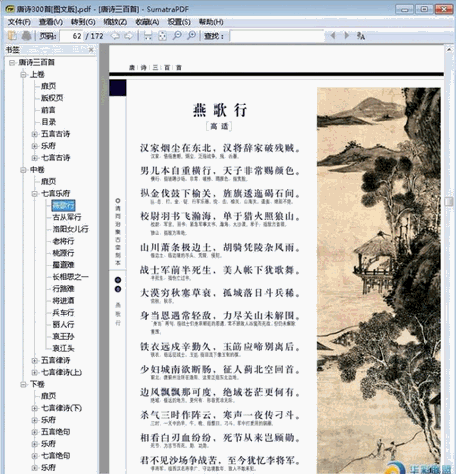The image size is (456, 474).
Task: Select the 哀王孙 bookmark
Action: coord(63,337)
